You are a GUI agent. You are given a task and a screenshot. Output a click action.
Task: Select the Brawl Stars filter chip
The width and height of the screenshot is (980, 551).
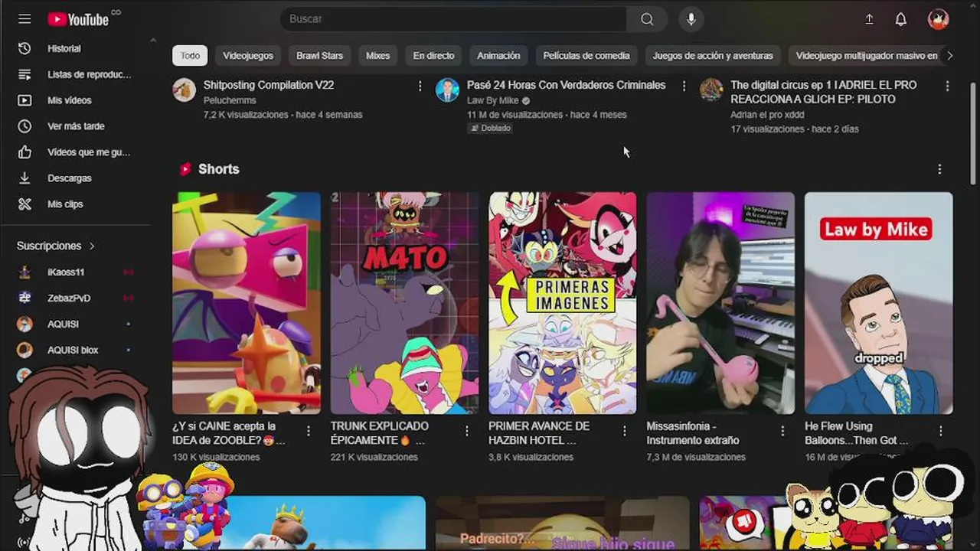(319, 56)
